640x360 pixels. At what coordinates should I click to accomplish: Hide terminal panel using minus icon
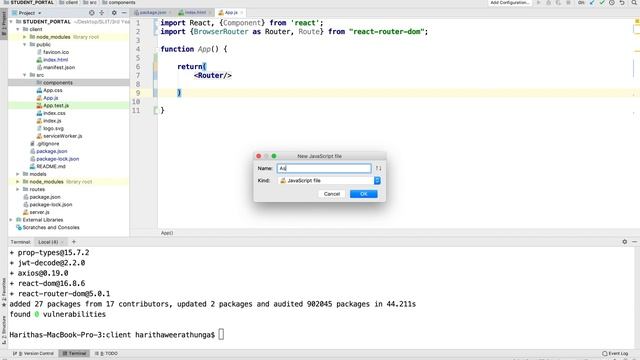tap(634, 242)
